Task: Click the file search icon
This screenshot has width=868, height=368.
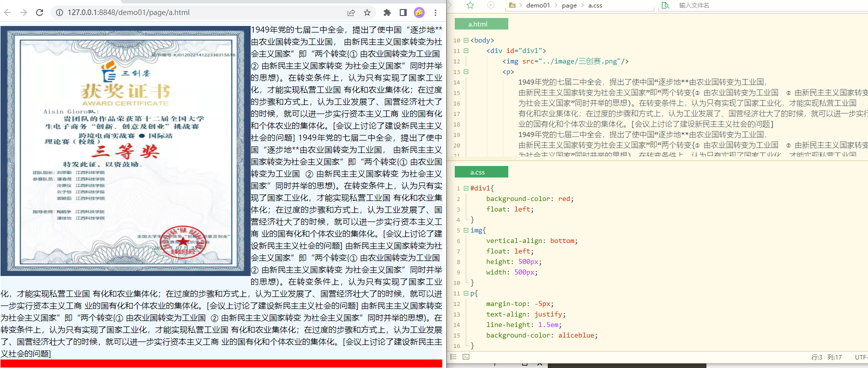Action: pyautogui.click(x=665, y=5)
